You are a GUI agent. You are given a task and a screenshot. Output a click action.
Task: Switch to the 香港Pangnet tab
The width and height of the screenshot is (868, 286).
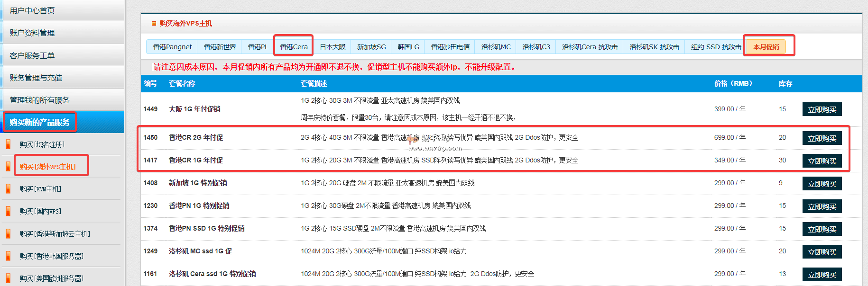coord(172,47)
